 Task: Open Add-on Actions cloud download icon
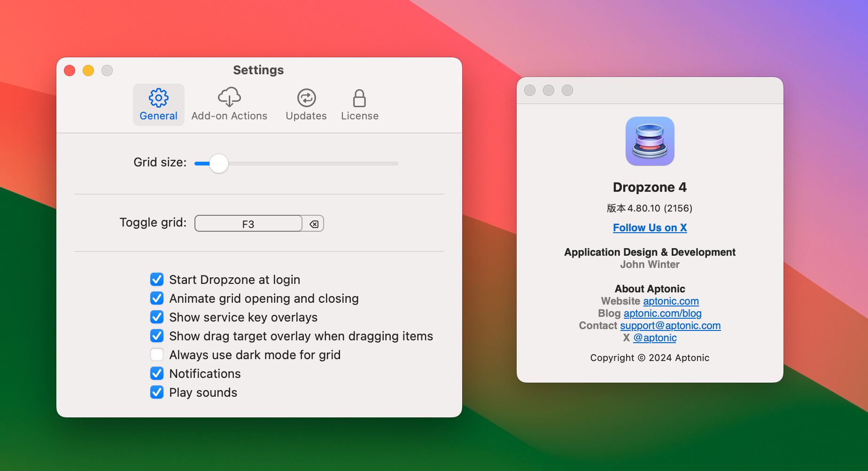(229, 97)
